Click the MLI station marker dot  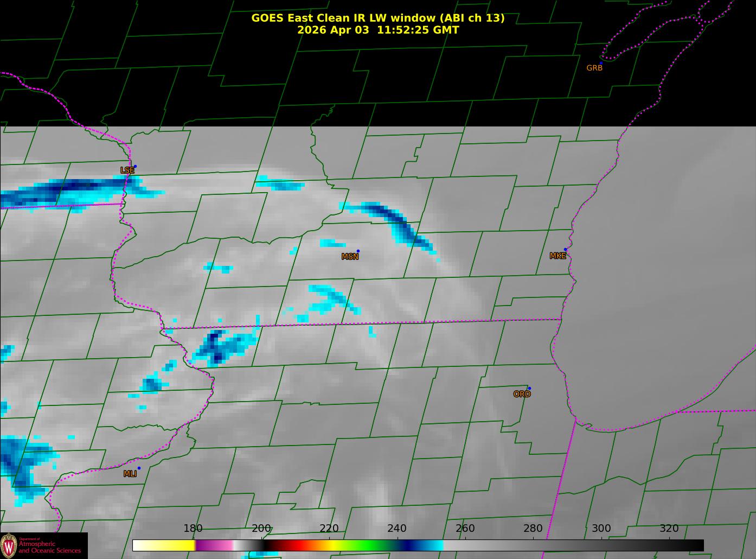click(x=139, y=468)
